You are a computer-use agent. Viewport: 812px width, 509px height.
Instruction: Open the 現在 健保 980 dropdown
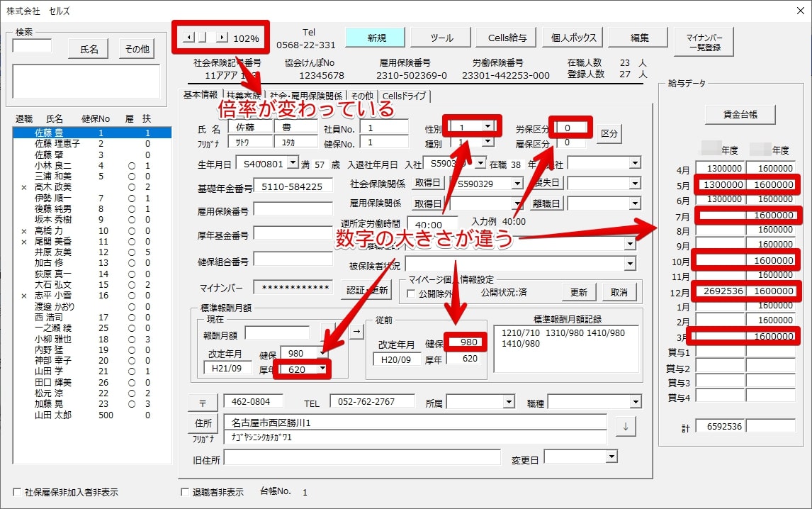322,353
